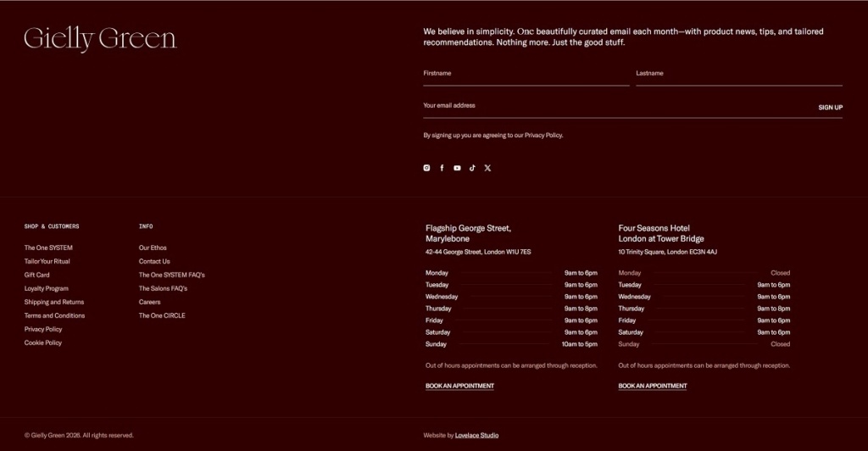This screenshot has height=451, width=868.
Task: Open the YouTube social icon
Action: click(457, 168)
